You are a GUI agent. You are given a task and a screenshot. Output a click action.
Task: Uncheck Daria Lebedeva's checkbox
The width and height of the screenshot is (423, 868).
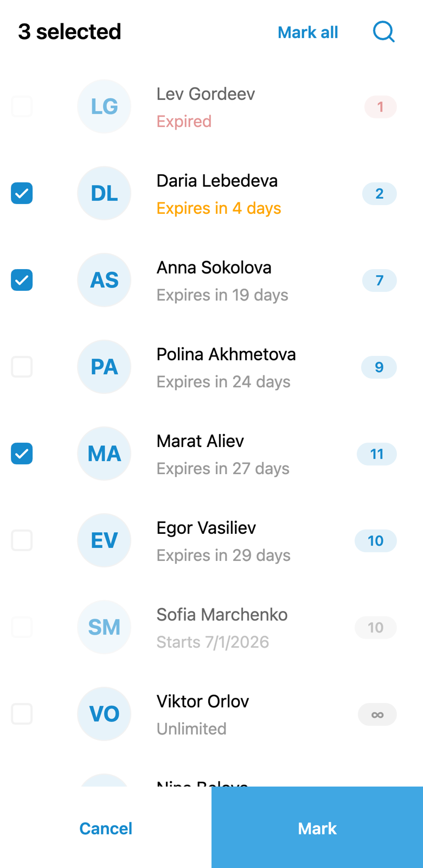point(22,193)
